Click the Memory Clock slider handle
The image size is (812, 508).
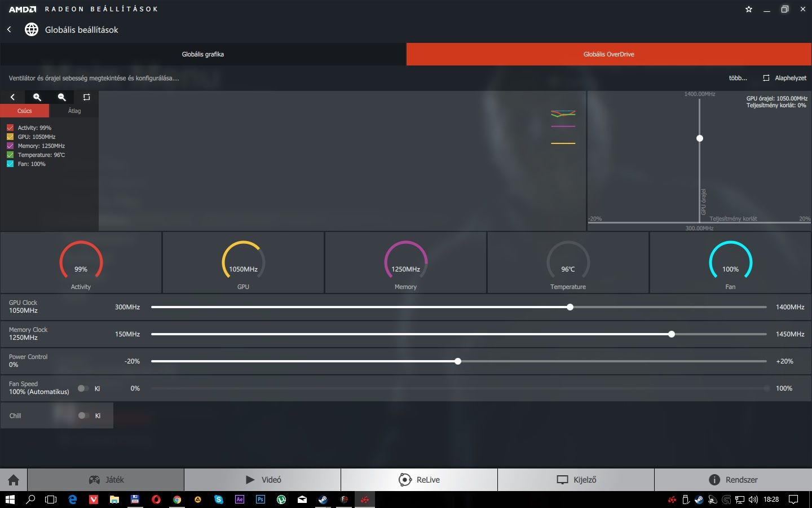tap(672, 334)
